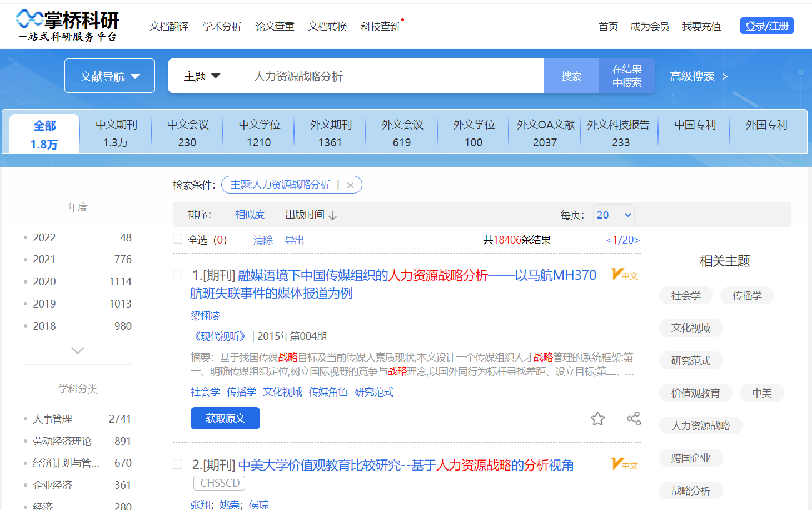The image size is (812, 510).
Task: Go to previous page arrow beside 1/20
Action: 609,240
